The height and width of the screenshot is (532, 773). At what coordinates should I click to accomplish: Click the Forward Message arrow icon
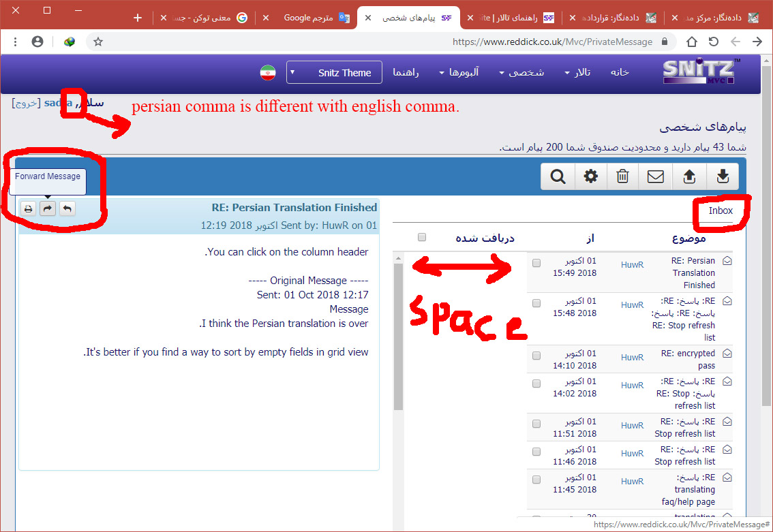click(48, 208)
